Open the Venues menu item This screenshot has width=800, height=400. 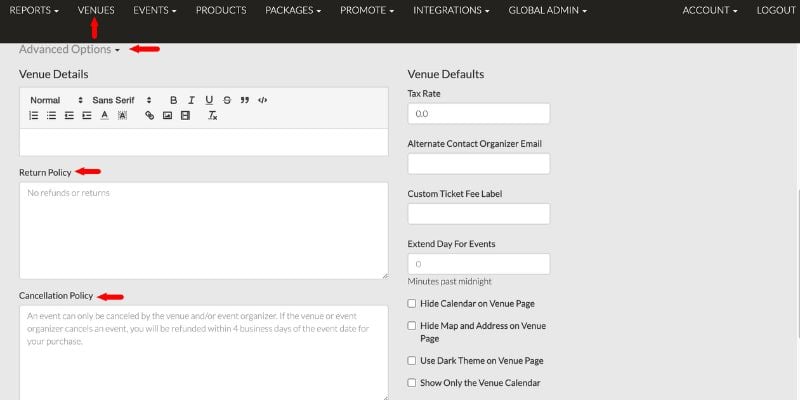(96, 10)
